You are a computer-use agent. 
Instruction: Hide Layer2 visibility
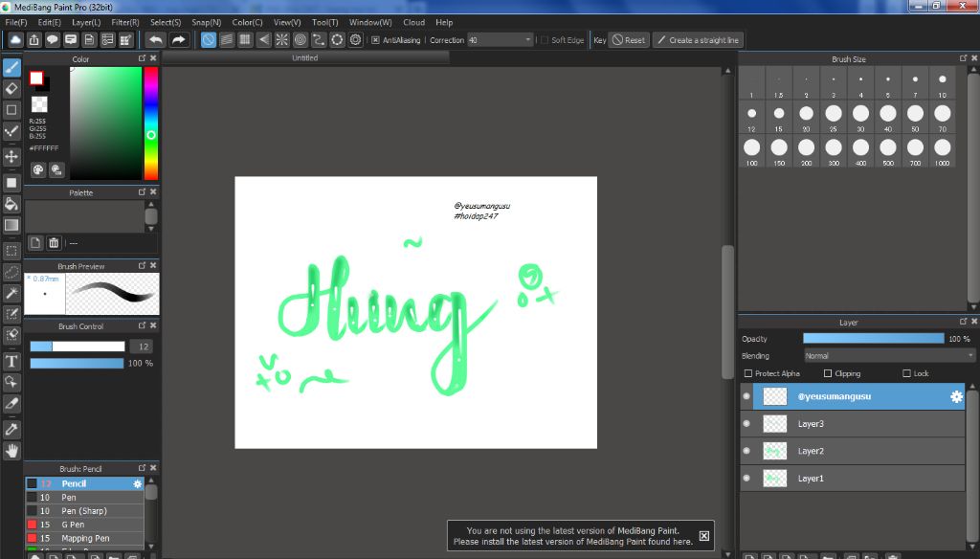(x=746, y=451)
